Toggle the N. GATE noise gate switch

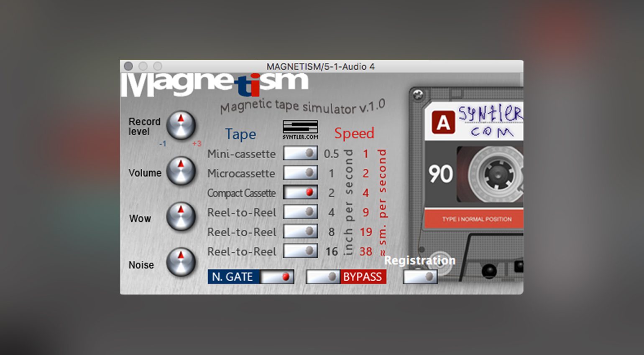pyautogui.click(x=277, y=276)
